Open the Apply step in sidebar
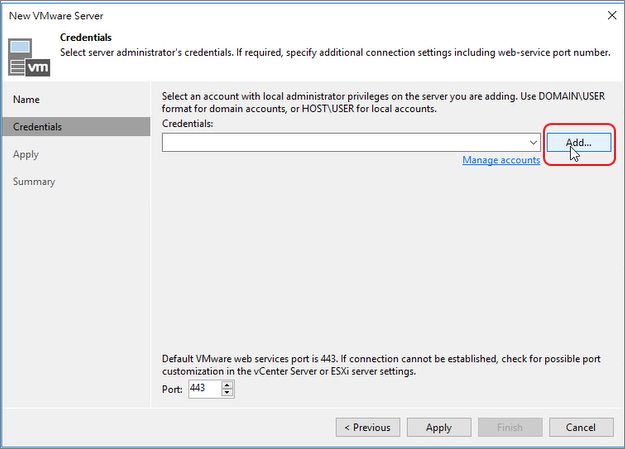This screenshot has height=449, width=625. pos(26,154)
